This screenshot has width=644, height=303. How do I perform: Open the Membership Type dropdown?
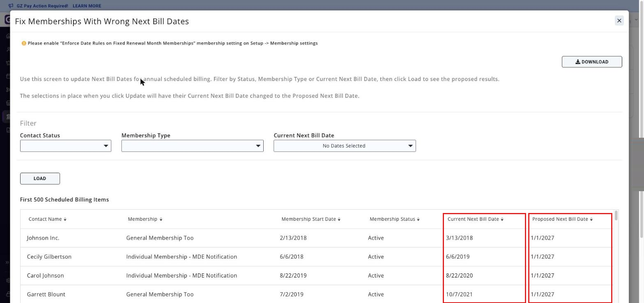tap(192, 146)
